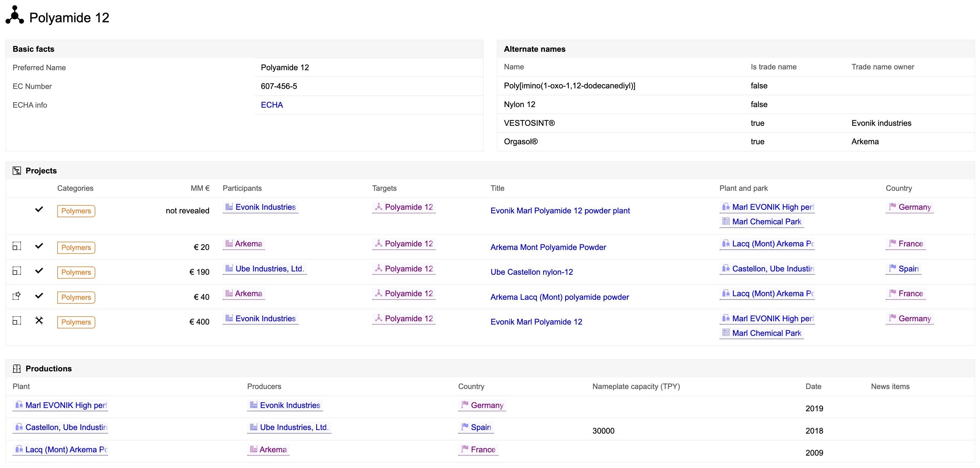Expand the dashed-box expander on the €400 Evonik row
Screen dimensions: 980x468
(17, 320)
